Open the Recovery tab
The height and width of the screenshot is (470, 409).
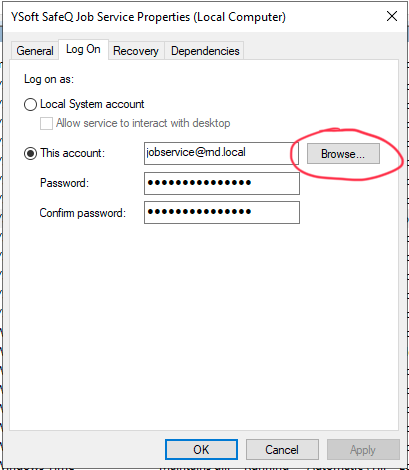pyautogui.click(x=136, y=51)
